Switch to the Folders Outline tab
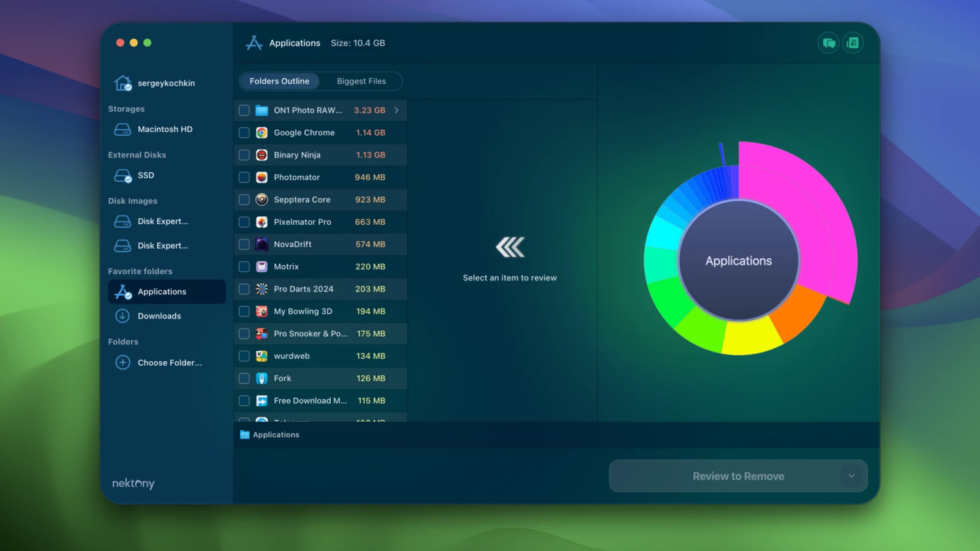 pyautogui.click(x=279, y=81)
